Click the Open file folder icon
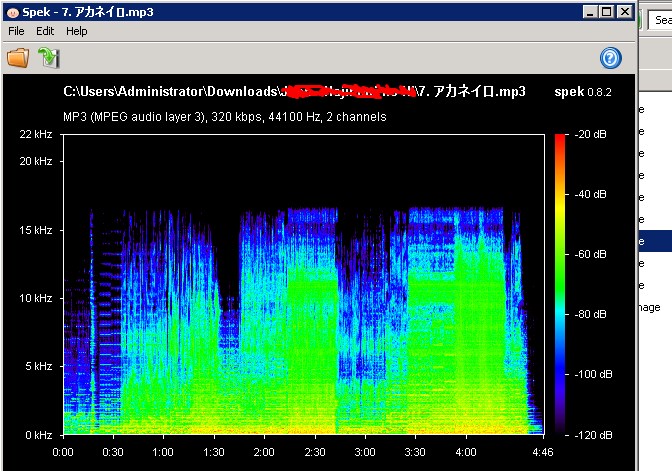 (18, 57)
